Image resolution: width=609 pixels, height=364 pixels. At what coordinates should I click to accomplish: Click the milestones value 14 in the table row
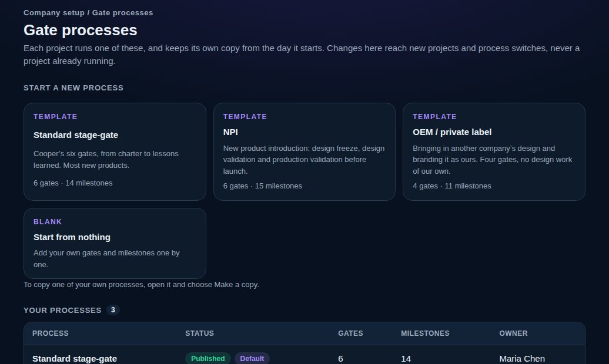click(406, 359)
